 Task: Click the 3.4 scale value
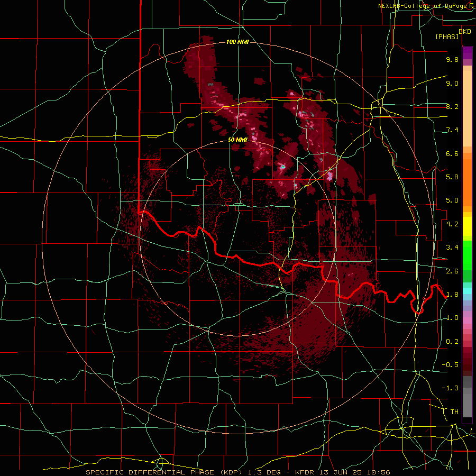coord(452,248)
